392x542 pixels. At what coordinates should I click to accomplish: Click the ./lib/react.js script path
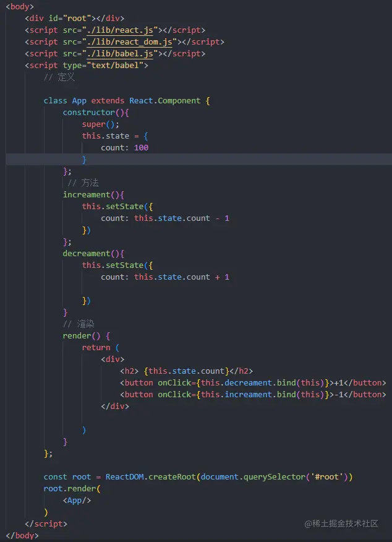tap(120, 30)
